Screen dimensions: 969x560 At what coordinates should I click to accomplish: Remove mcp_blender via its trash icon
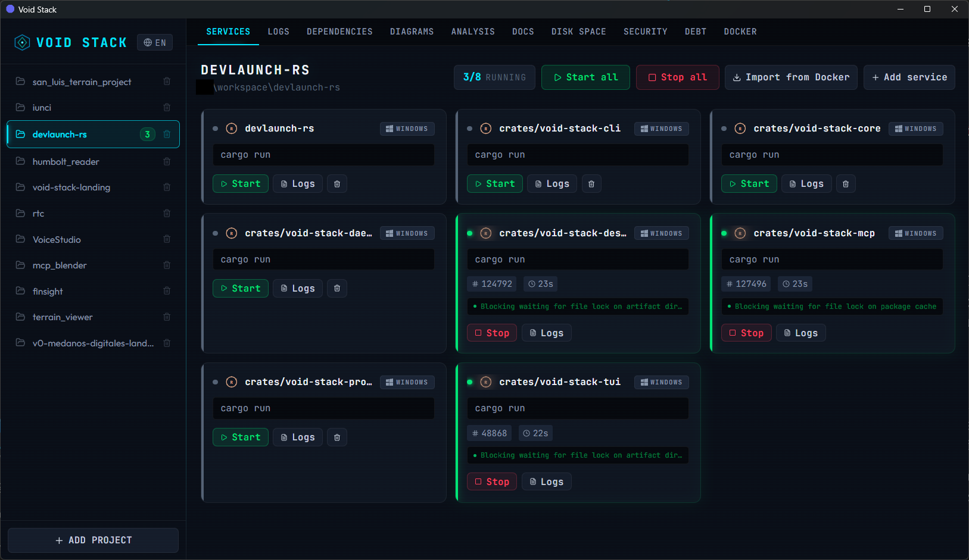click(167, 265)
